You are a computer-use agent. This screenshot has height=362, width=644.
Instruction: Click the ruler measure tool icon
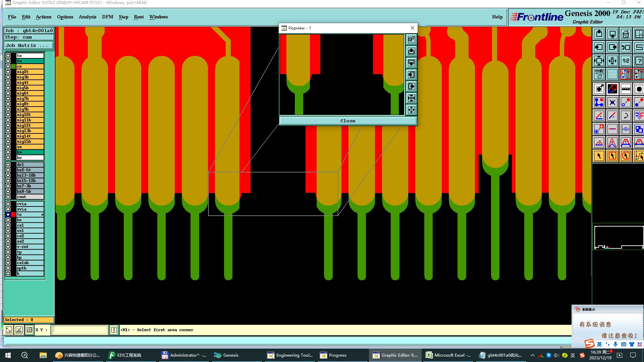point(626,89)
